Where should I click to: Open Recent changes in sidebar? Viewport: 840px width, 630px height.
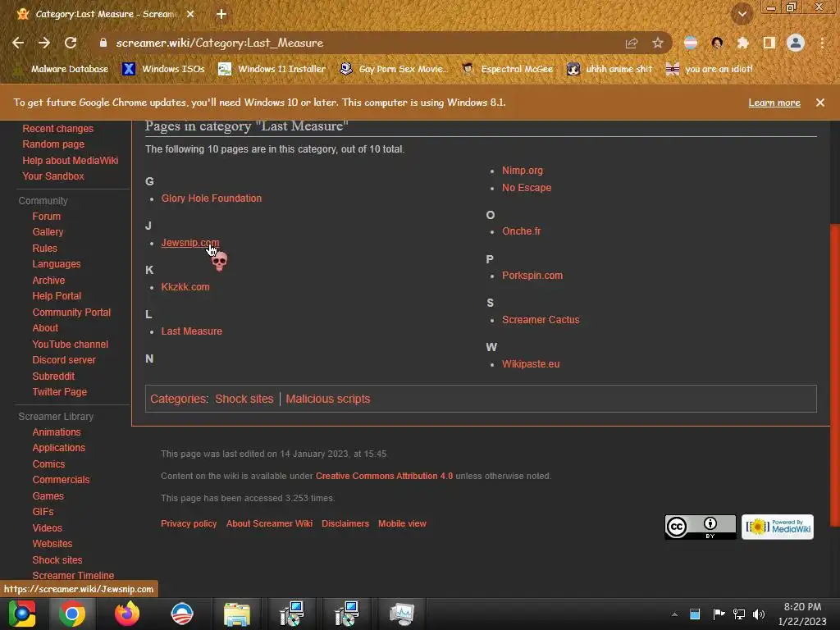click(x=58, y=129)
